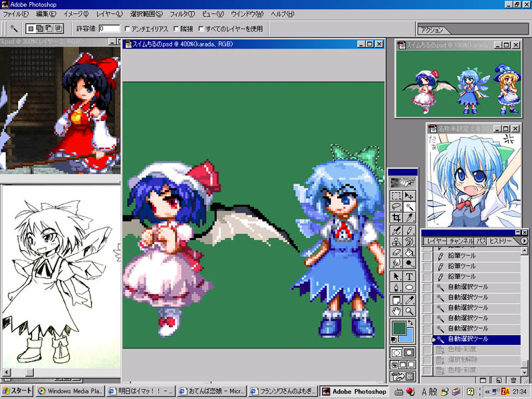Open the イメージ(I) menu
This screenshot has height=399, width=532.
(x=76, y=14)
